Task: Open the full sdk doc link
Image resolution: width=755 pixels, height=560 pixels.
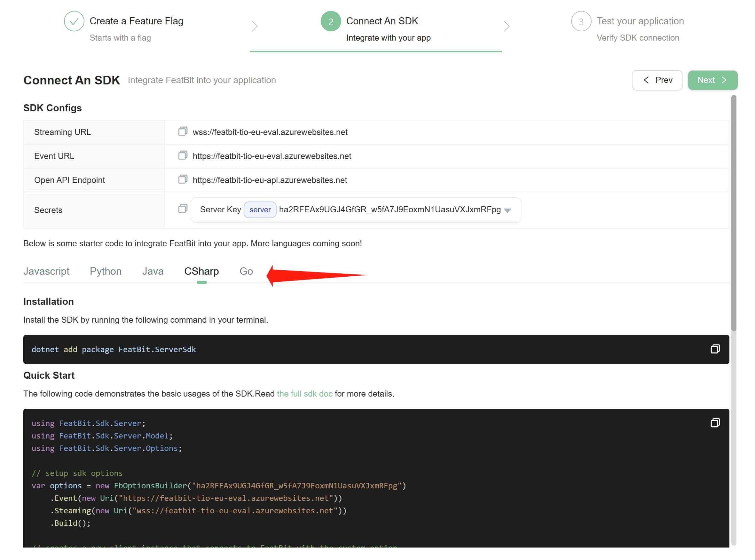Action: coord(304,394)
